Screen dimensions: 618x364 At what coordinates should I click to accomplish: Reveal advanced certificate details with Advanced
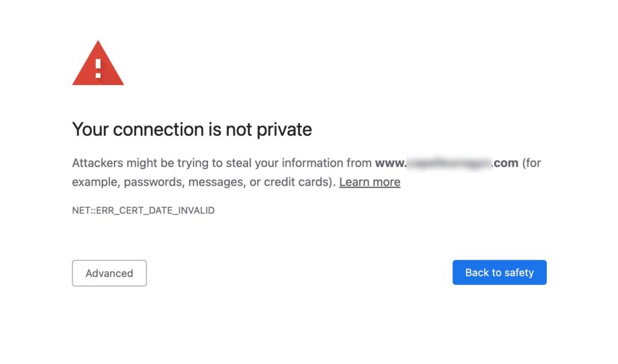(109, 273)
